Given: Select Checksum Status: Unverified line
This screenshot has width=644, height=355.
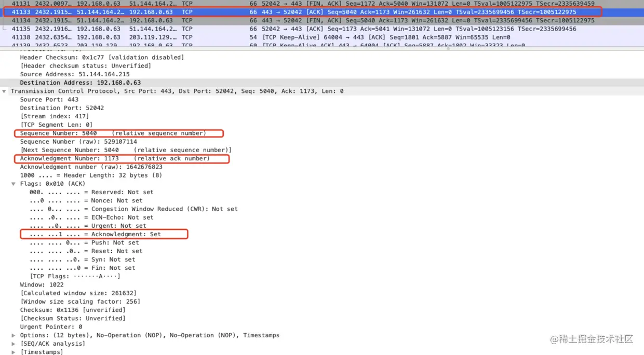Looking at the screenshot, I should point(73,318).
